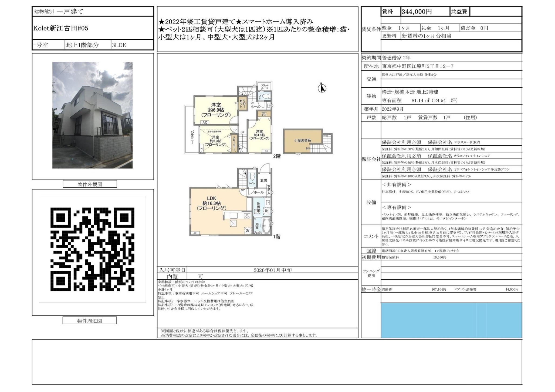Click the 1st floor toilet symbol

click(x=252, y=177)
